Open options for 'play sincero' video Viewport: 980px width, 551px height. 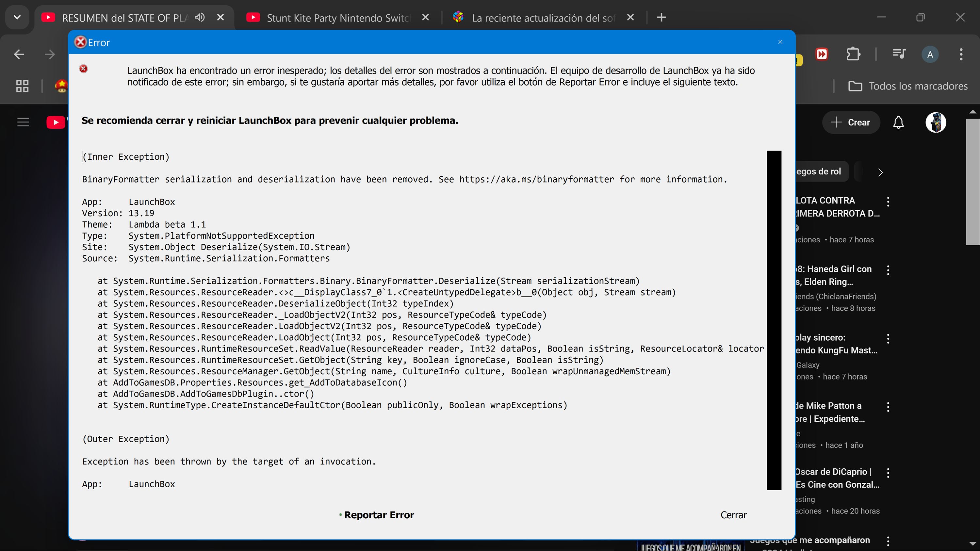point(888,338)
